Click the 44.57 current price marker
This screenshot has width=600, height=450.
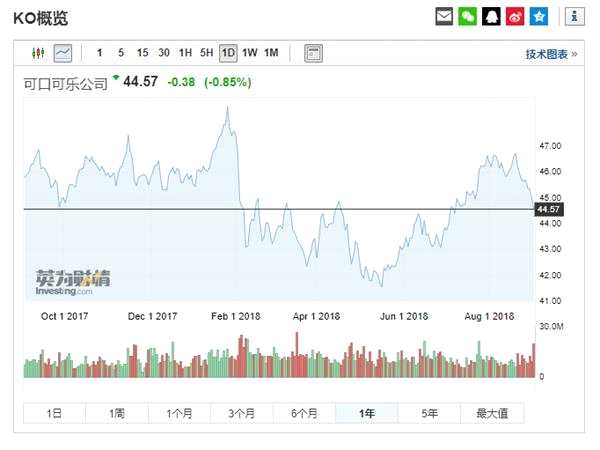[x=547, y=209]
